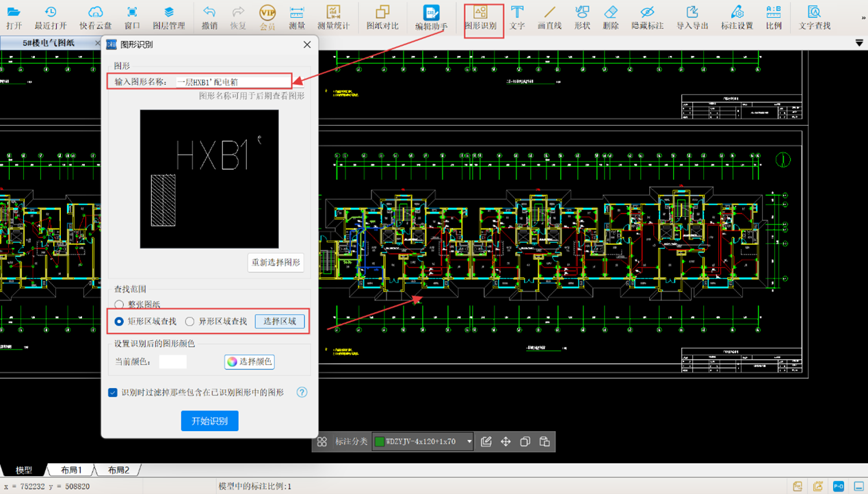The image size is (868, 494).
Task: Open the tab list dropdown arrow
Action: (x=859, y=43)
